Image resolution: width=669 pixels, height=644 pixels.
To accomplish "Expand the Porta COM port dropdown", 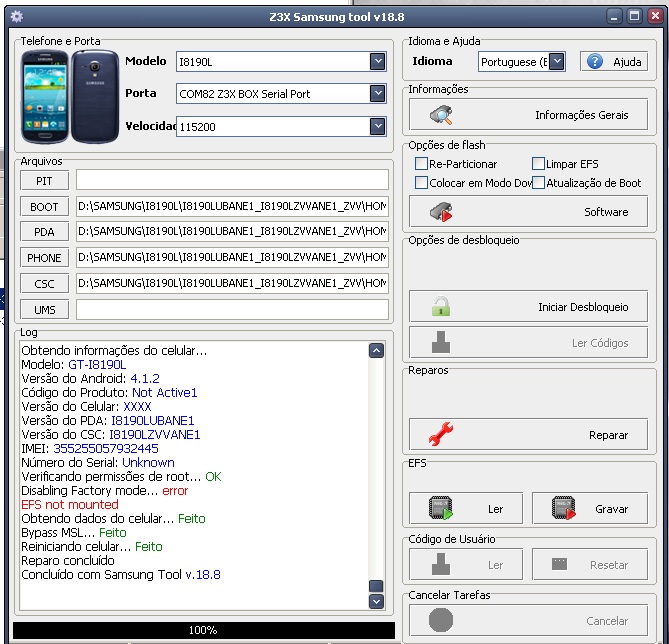I will click(378, 93).
